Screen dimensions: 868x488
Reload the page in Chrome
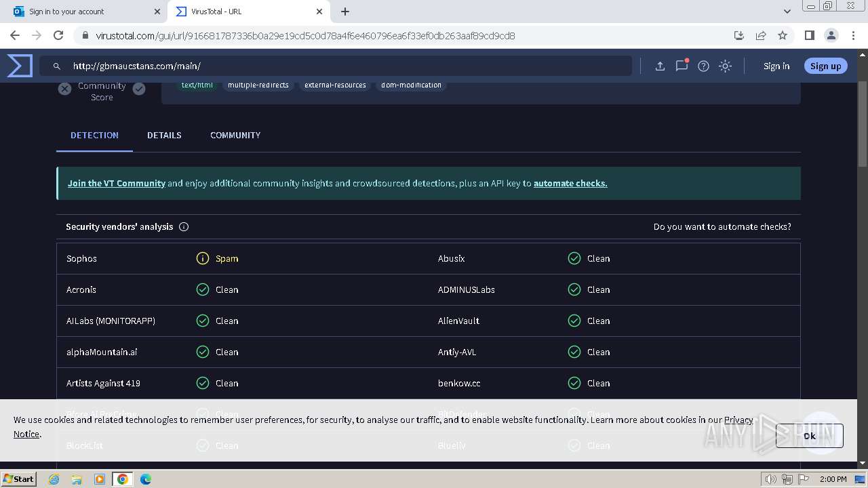[58, 35]
